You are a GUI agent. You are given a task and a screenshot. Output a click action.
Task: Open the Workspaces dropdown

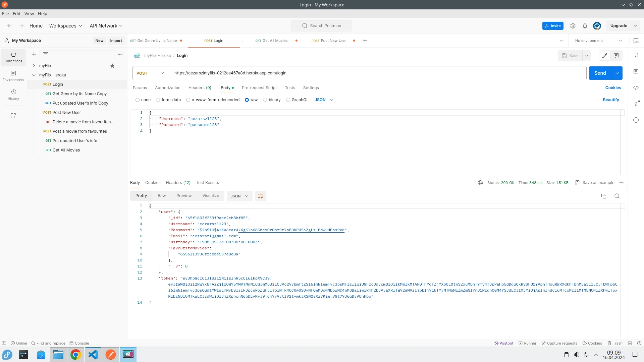point(66,26)
